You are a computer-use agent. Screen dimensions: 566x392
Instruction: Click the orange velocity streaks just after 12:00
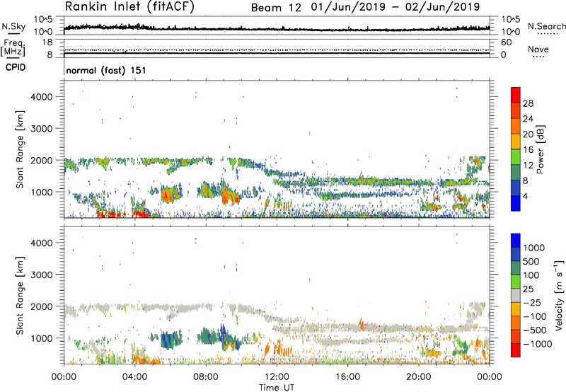pos(282,348)
